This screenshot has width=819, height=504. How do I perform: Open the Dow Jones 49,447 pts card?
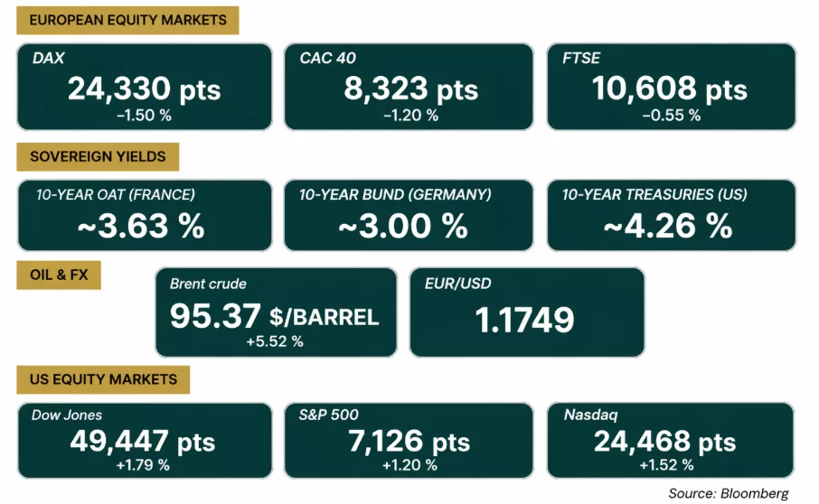click(145, 441)
